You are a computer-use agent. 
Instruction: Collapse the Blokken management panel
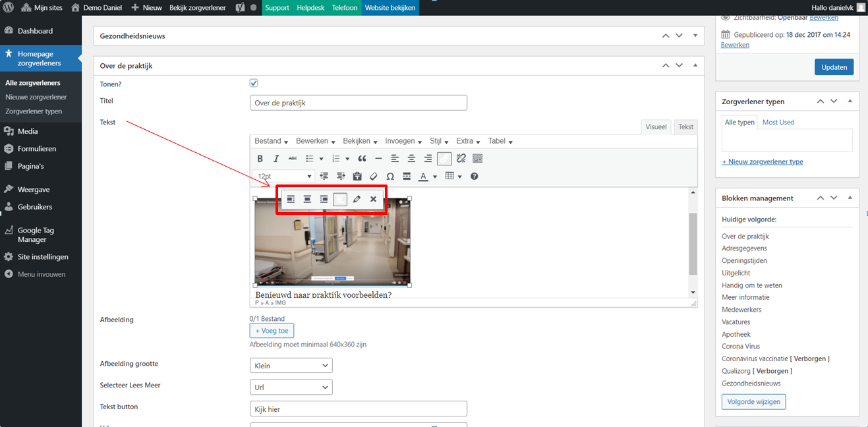coord(850,198)
